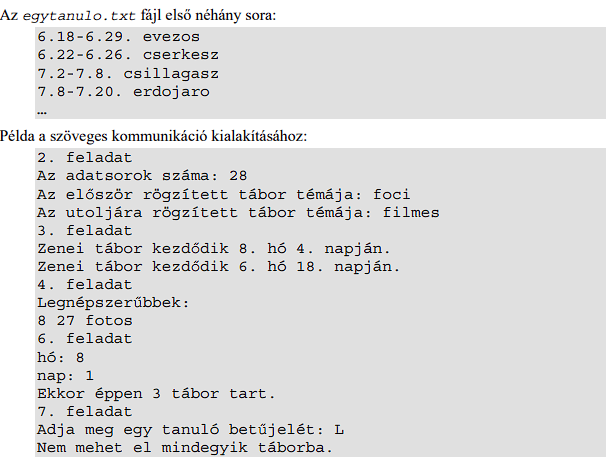Select the '7.2-7.8. csillagasz' line
This screenshot has width=614, height=468.
[128, 74]
